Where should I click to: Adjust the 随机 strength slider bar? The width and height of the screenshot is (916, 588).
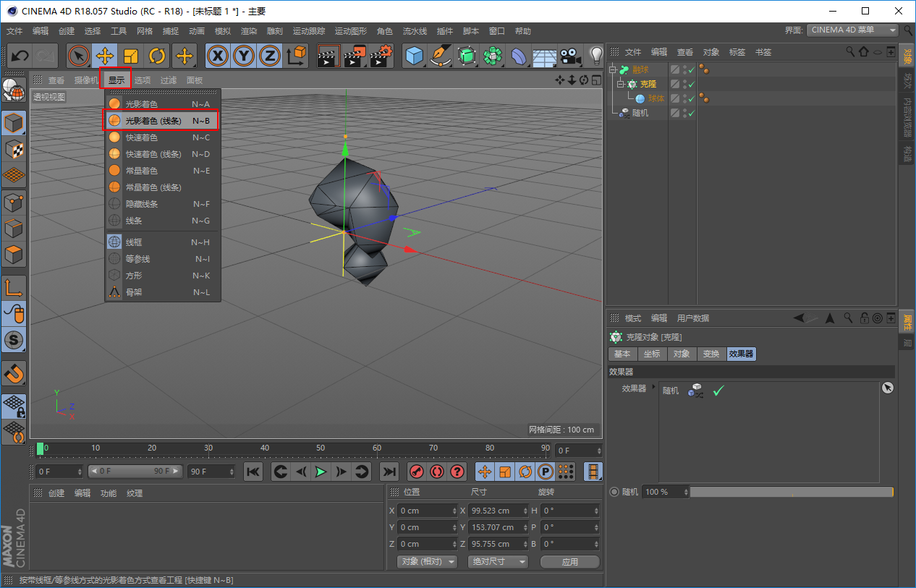[x=792, y=492]
